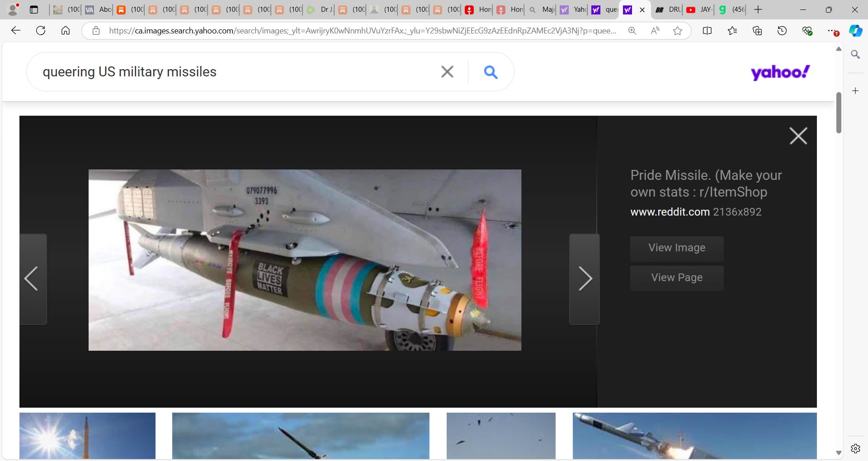
Task: Open the Favorites list
Action: pyautogui.click(x=732, y=31)
